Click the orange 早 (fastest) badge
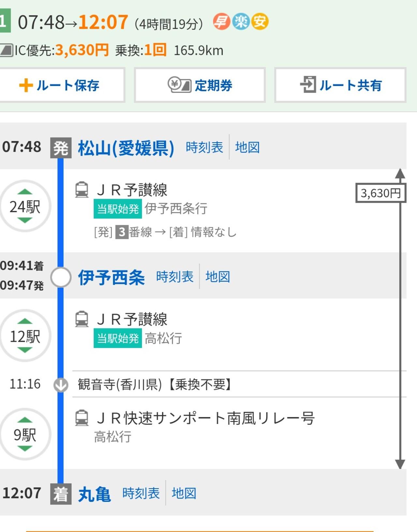Screen dimensions: 417x532 click(222, 22)
